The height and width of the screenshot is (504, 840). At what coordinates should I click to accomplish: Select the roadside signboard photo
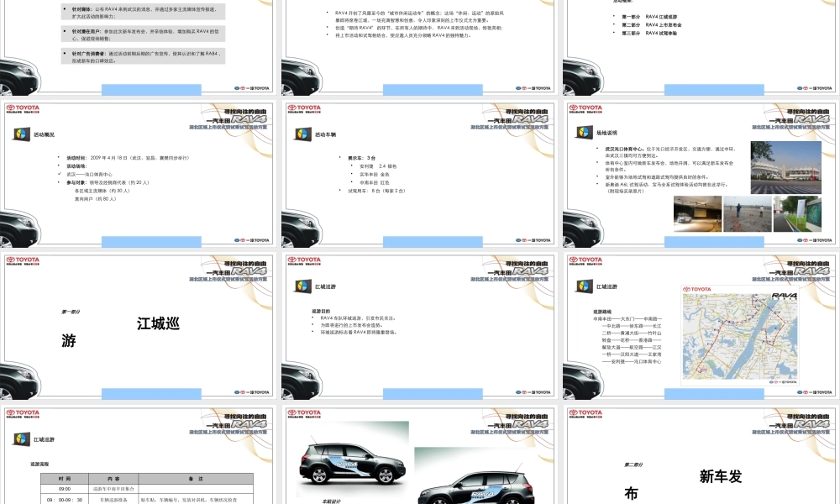pyautogui.click(x=797, y=213)
